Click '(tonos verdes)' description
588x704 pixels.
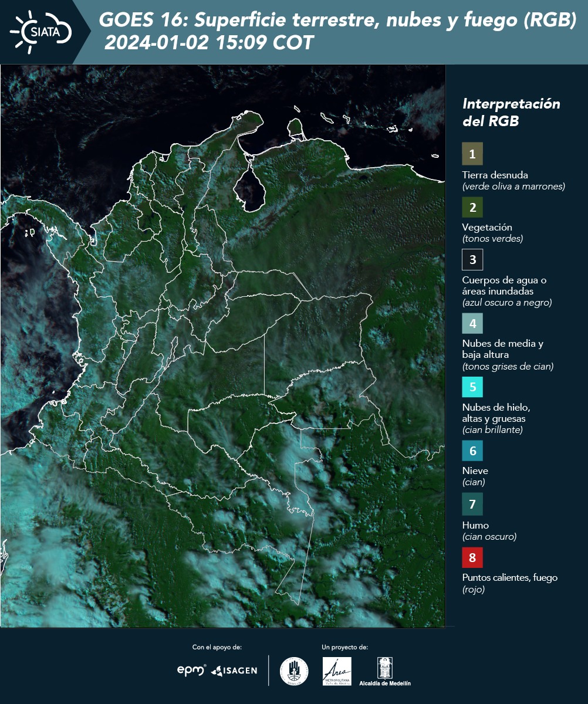click(x=492, y=239)
